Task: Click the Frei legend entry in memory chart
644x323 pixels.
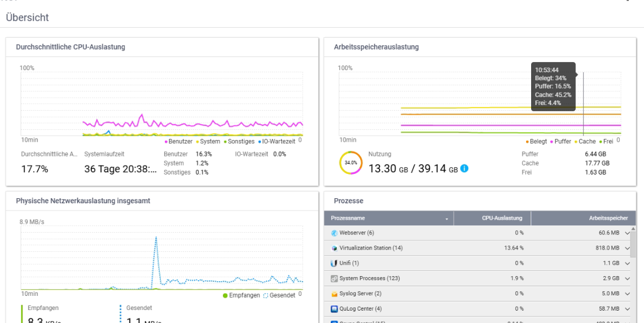Action: click(x=606, y=141)
